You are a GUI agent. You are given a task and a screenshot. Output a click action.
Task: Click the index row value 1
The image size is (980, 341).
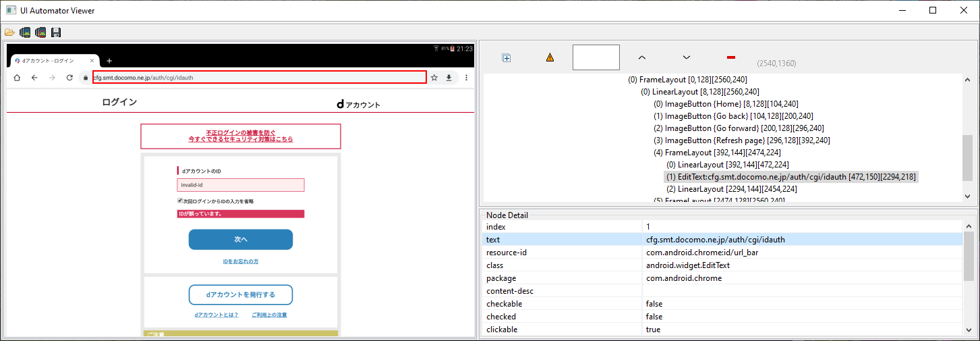pyautogui.click(x=648, y=227)
